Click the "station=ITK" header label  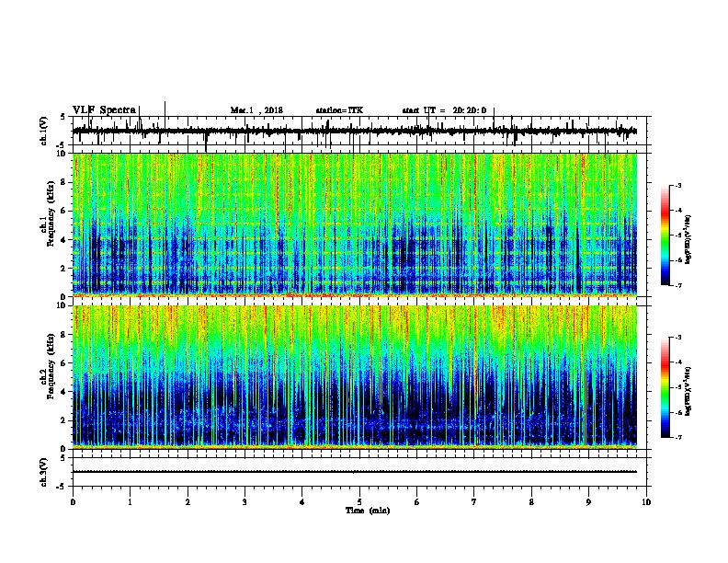[339, 110]
